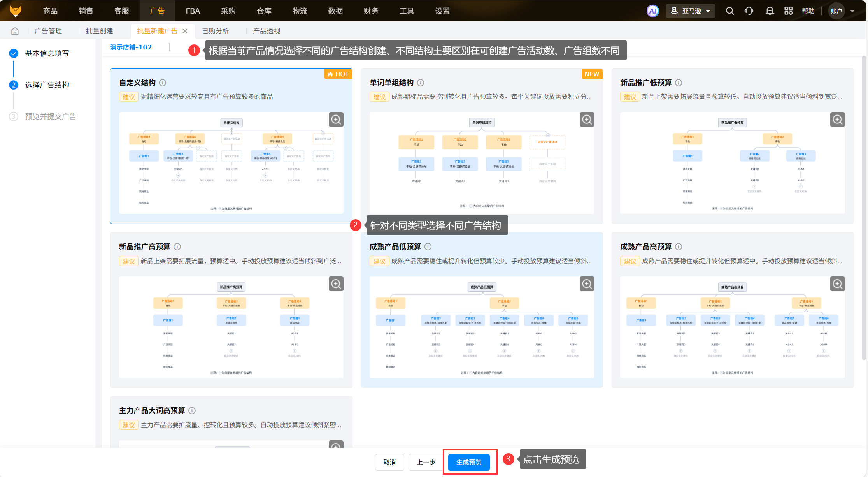The height and width of the screenshot is (477, 868).
Task: Open the AI assistant icon
Action: (x=653, y=11)
